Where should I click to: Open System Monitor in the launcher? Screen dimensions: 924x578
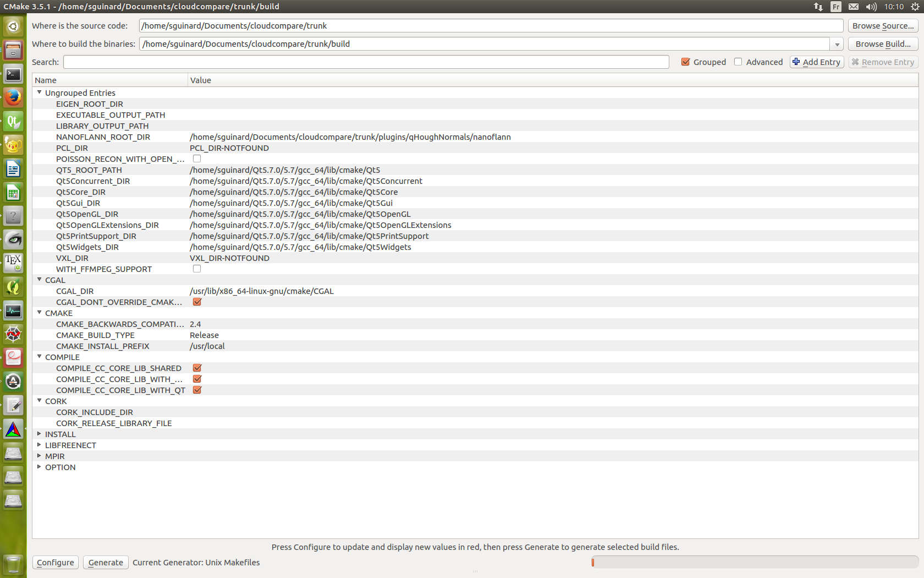pyautogui.click(x=13, y=311)
